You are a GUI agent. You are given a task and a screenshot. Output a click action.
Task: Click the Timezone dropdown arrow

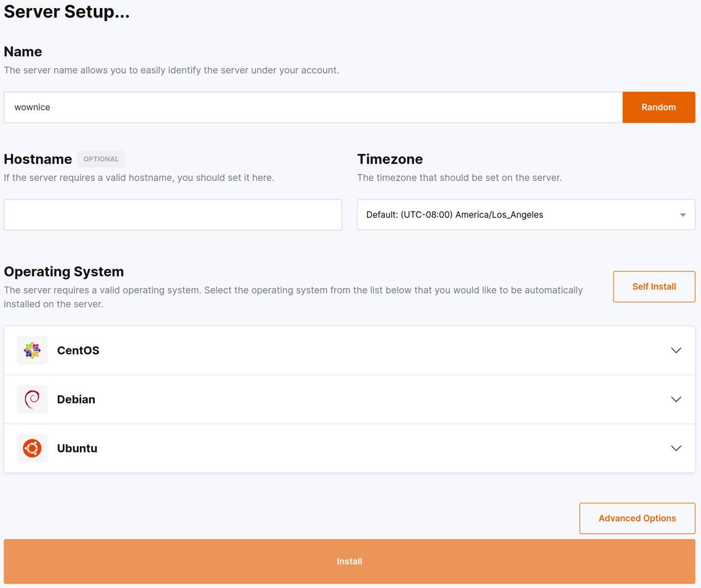(x=682, y=215)
